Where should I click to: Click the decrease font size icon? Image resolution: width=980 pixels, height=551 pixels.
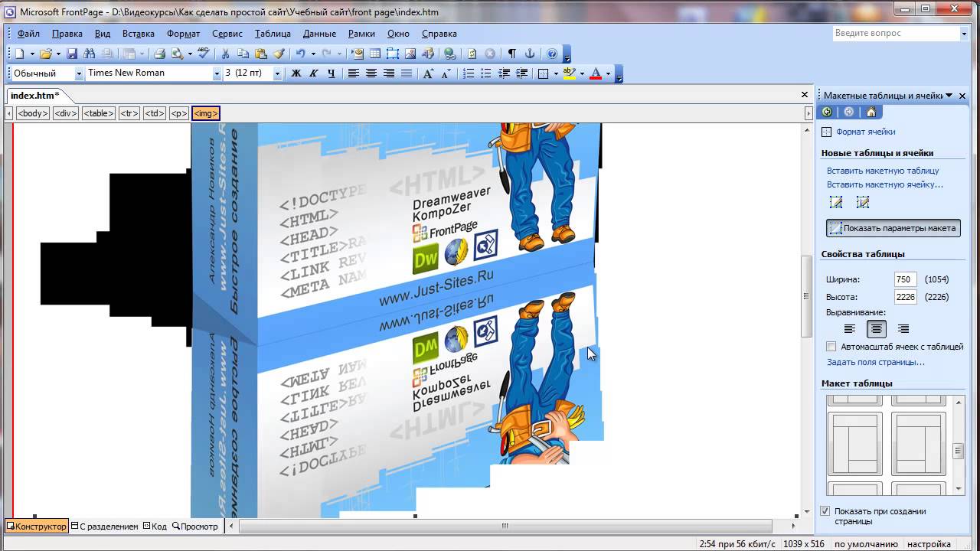tap(446, 73)
